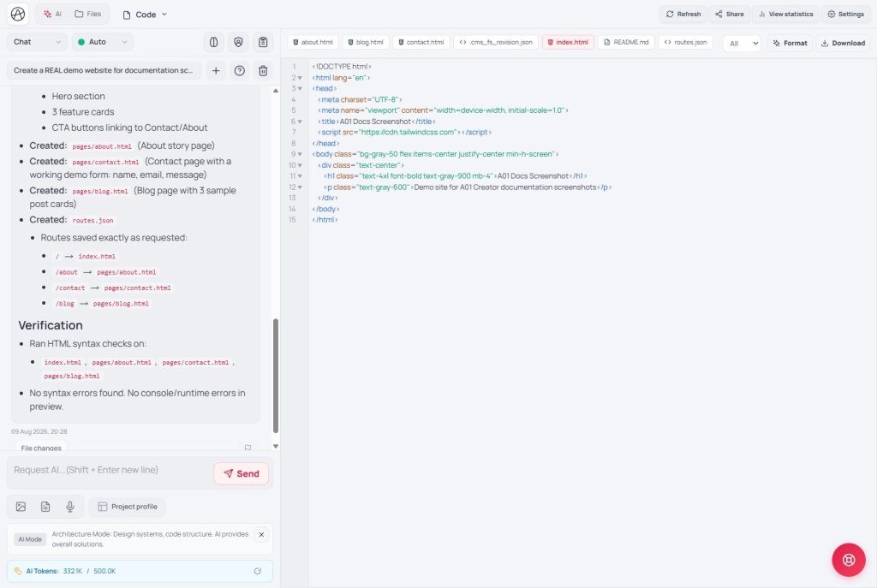Open the Project profile

pos(127,507)
